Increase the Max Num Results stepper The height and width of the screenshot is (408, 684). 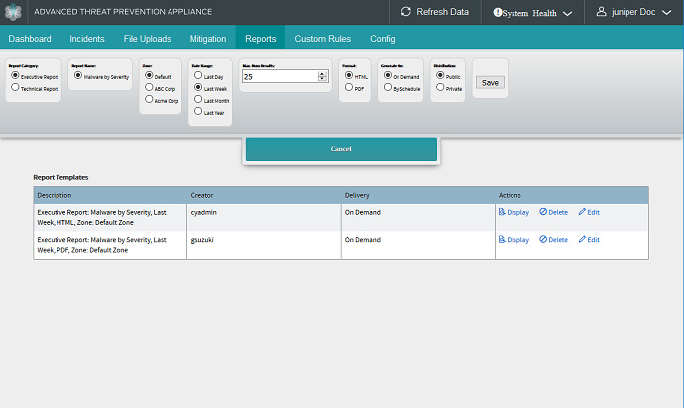[322, 73]
